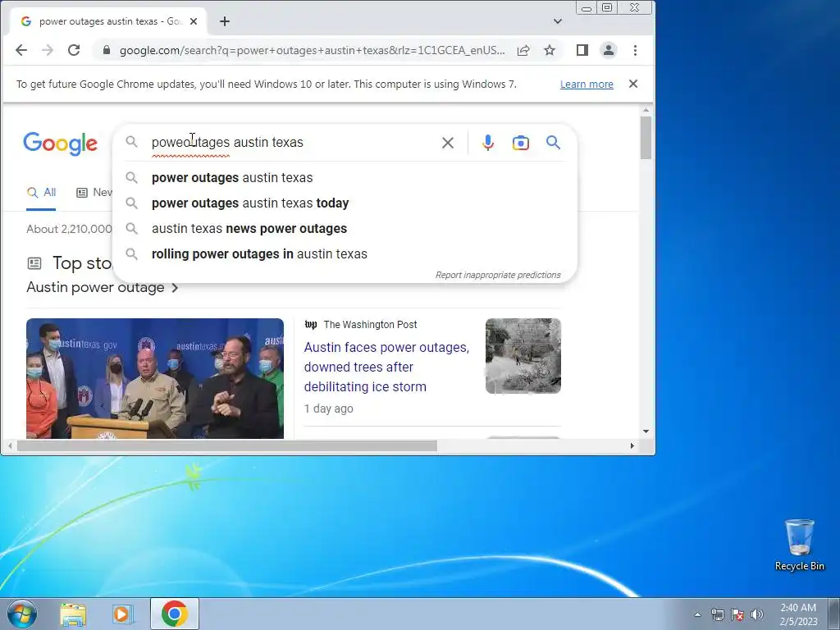Viewport: 840px width, 630px height.
Task: Search by image camera icon
Action: click(x=520, y=143)
